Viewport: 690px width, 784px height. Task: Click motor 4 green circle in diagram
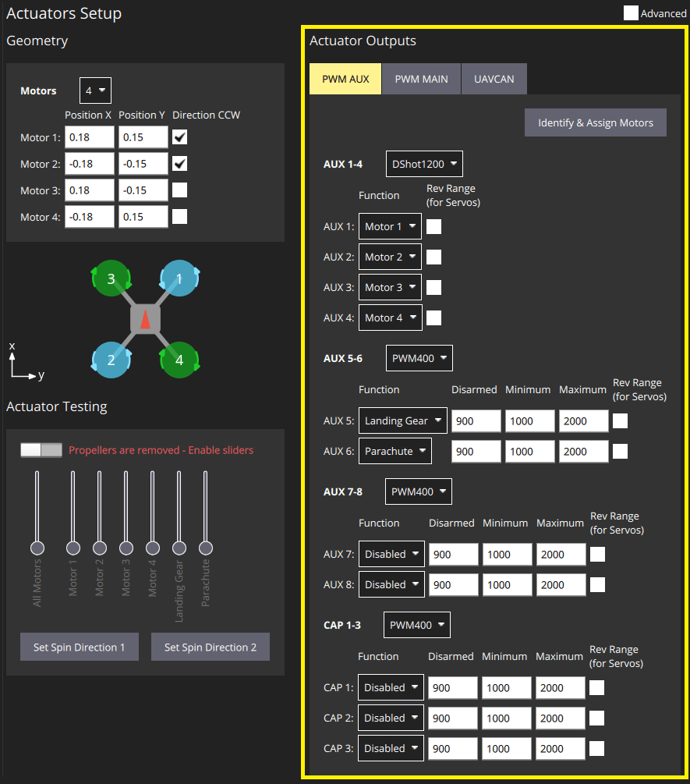pyautogui.click(x=179, y=360)
